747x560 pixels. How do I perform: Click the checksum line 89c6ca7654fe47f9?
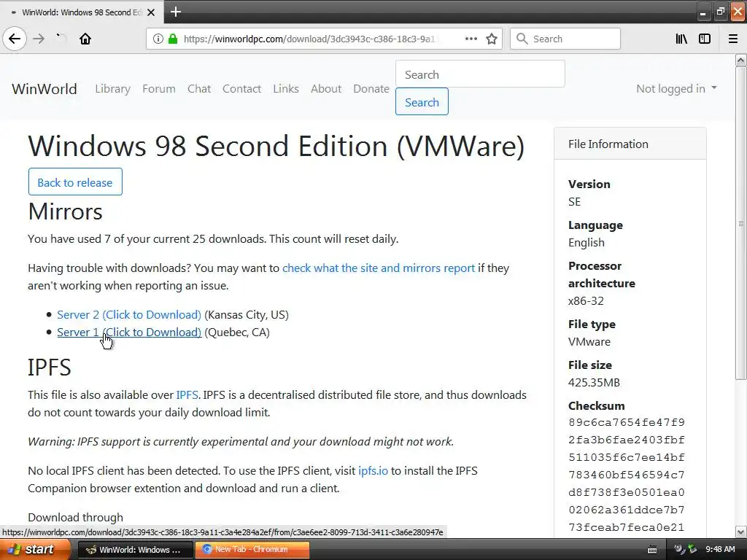[627, 422]
